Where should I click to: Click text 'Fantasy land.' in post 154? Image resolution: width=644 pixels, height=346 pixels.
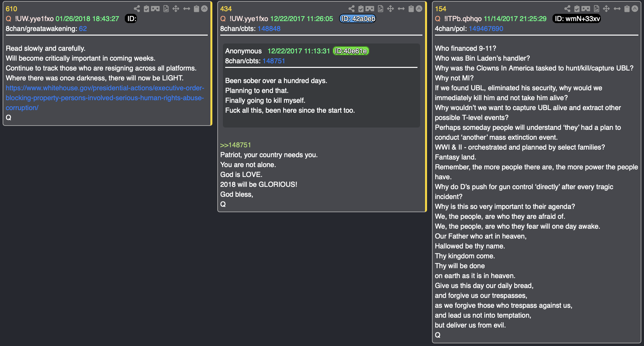[456, 157]
